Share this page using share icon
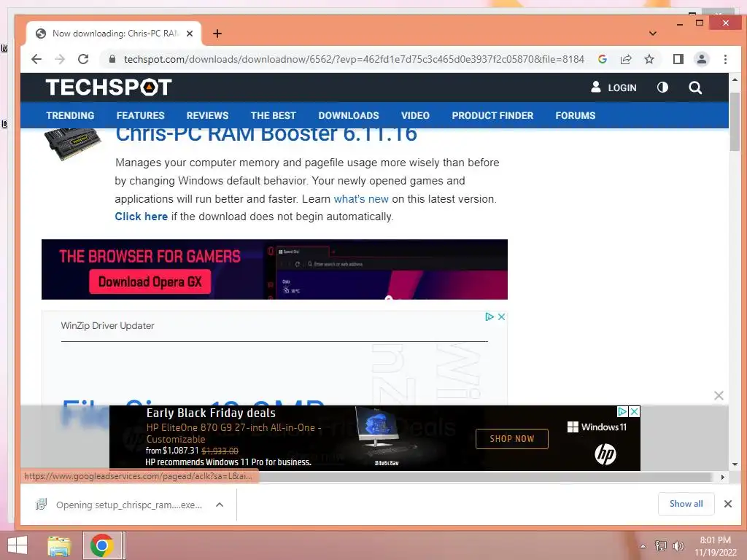747x560 pixels. pos(626,59)
